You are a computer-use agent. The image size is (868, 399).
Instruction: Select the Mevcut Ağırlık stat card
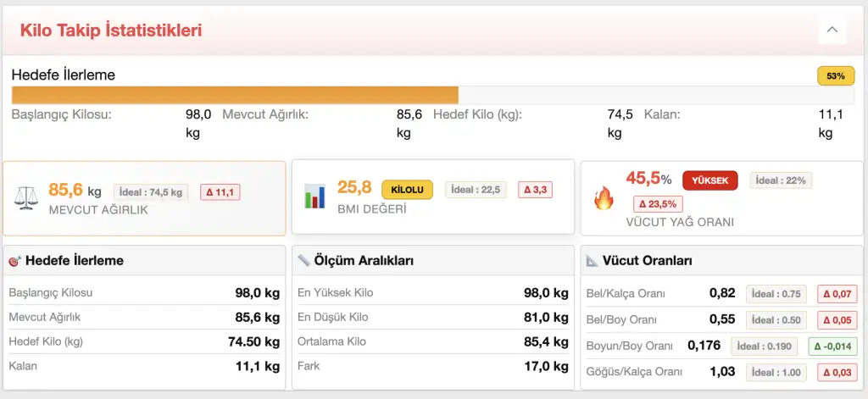[144, 198]
